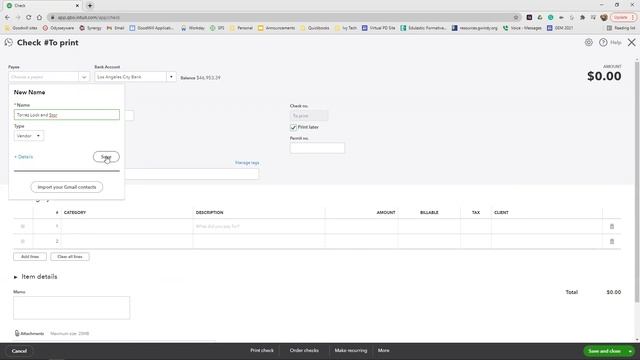Image resolution: width=640 pixels, height=360 pixels.
Task: Open a new browser tab
Action: pyautogui.click(x=90, y=6)
